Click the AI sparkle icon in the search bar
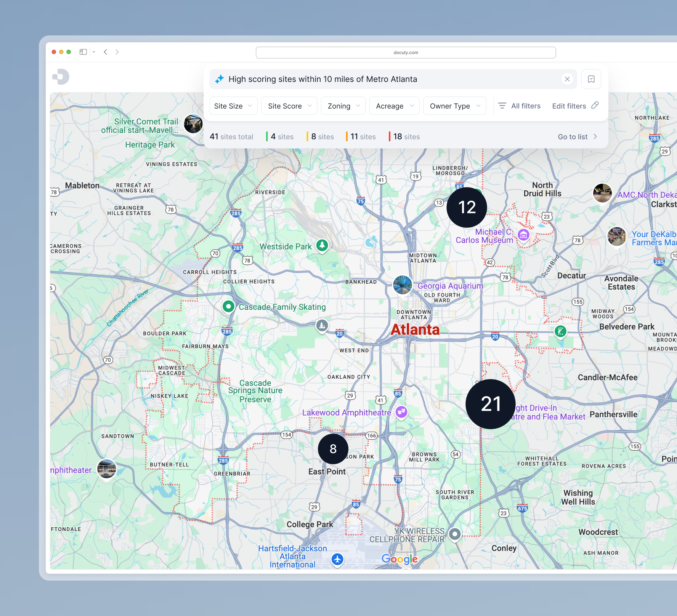This screenshot has width=677, height=616. point(220,79)
